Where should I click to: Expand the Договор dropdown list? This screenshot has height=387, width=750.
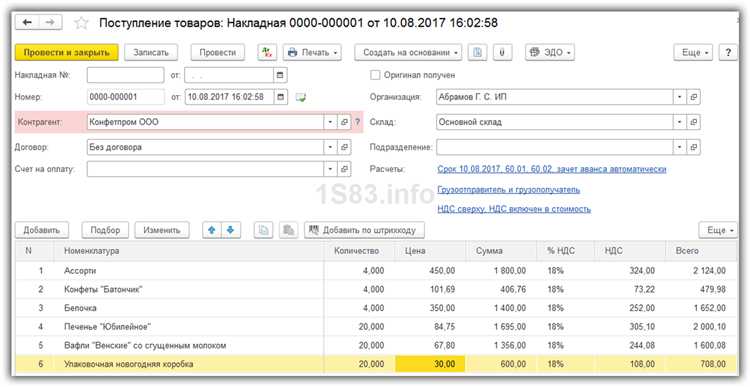[x=330, y=147]
